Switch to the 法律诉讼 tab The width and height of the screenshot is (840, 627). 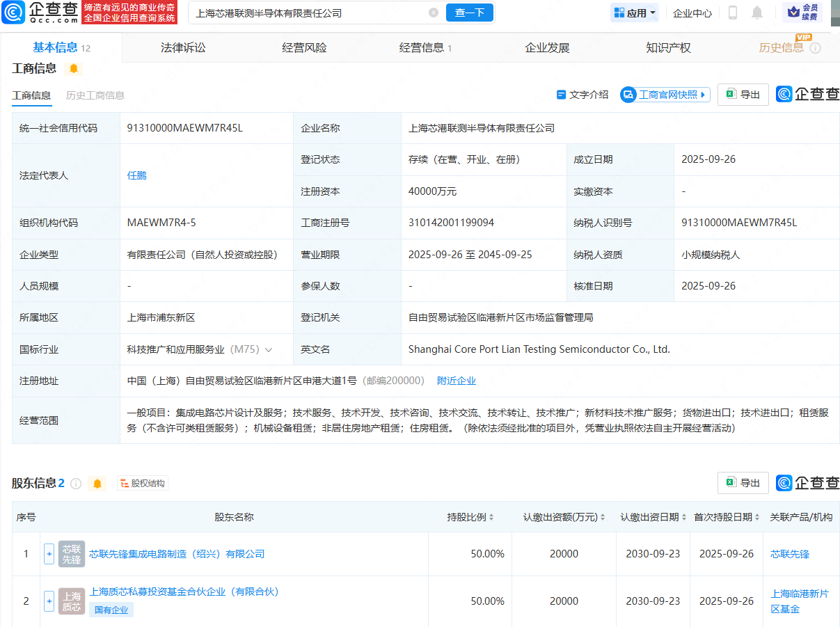(x=183, y=47)
